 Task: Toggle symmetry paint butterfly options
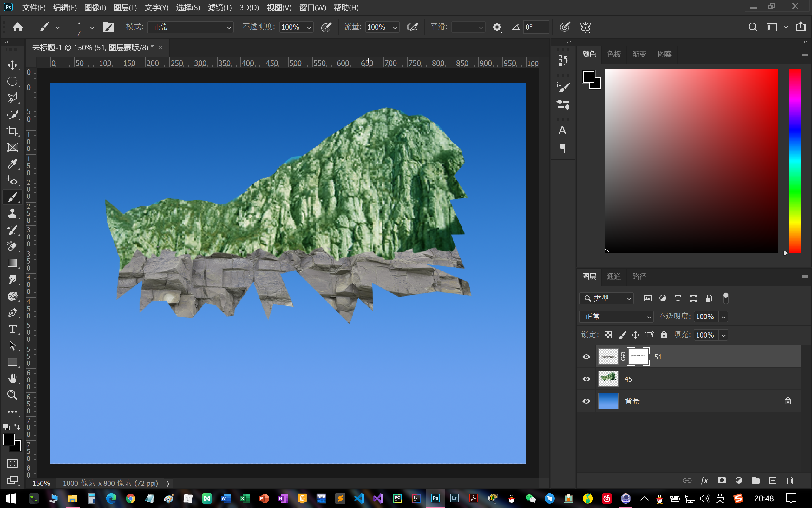586,27
